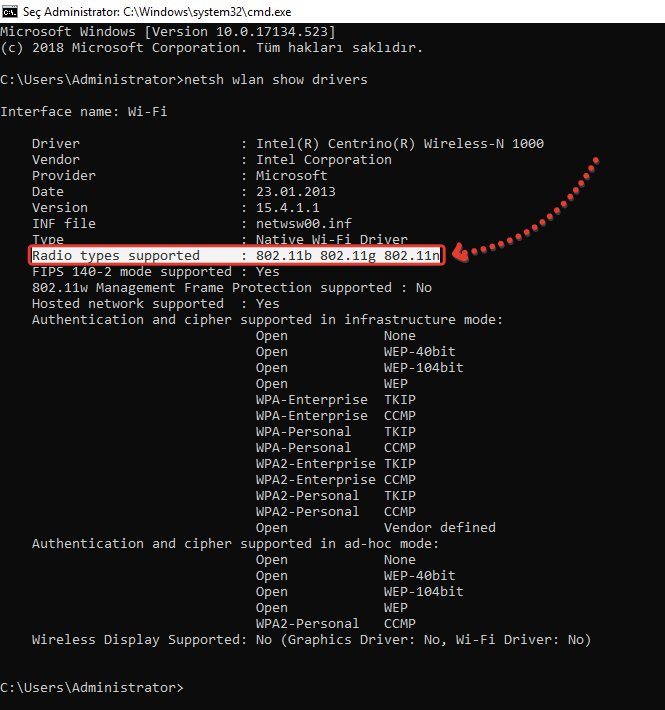Click the FIPS 140-2 mode supported line
Screen dimensions: 665x710
click(x=155, y=272)
